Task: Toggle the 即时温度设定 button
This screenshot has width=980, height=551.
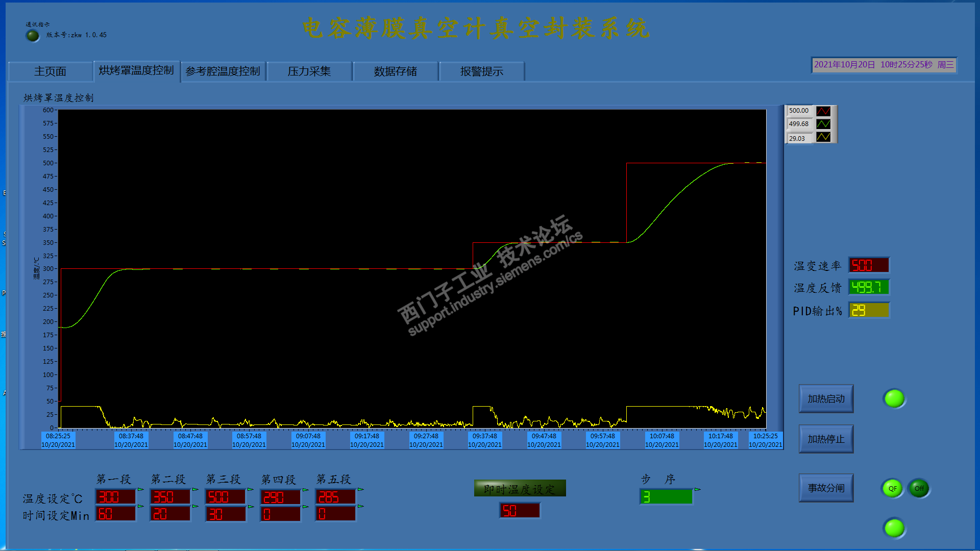Action: (x=520, y=489)
